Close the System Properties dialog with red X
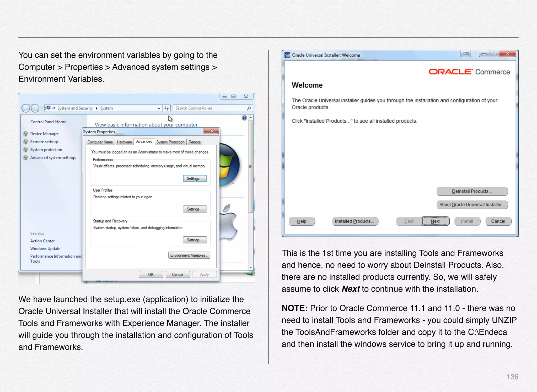Image resolution: width=537 pixels, height=392 pixels. pos(211,131)
